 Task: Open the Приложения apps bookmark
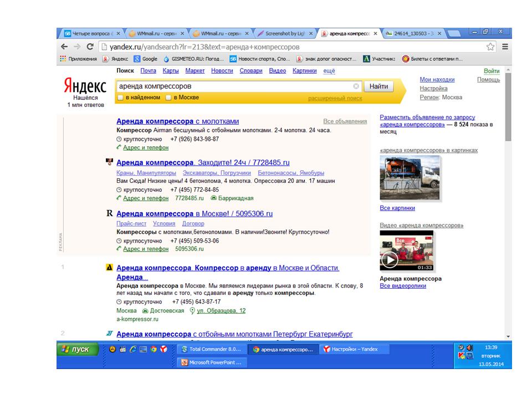tap(78, 59)
